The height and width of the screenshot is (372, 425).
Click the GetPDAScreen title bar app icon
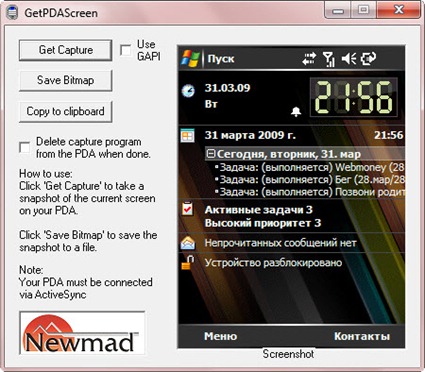pos(12,13)
